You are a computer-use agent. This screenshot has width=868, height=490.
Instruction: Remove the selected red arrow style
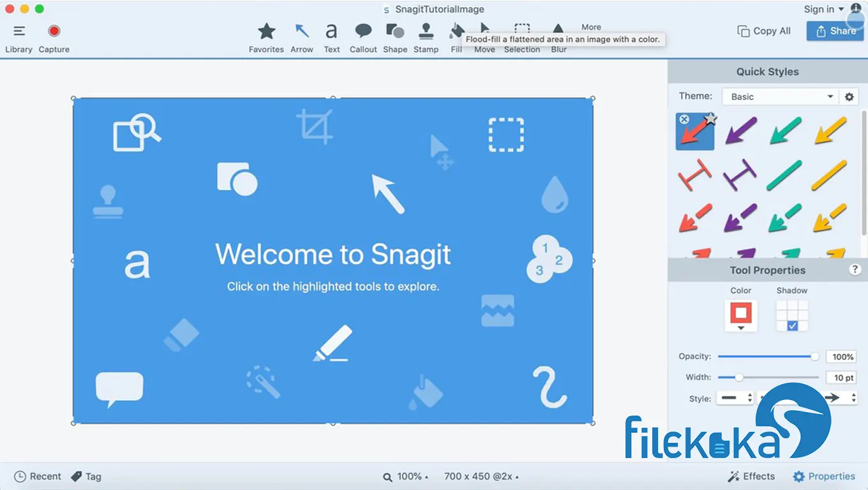coord(684,119)
